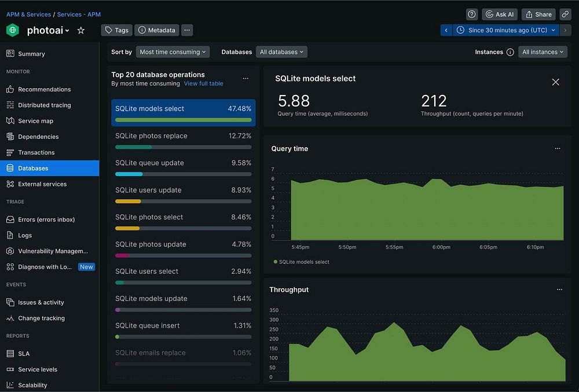Open the time picker Since 30 minutes ago
Screen dimensions: 579x392
[x=507, y=30]
